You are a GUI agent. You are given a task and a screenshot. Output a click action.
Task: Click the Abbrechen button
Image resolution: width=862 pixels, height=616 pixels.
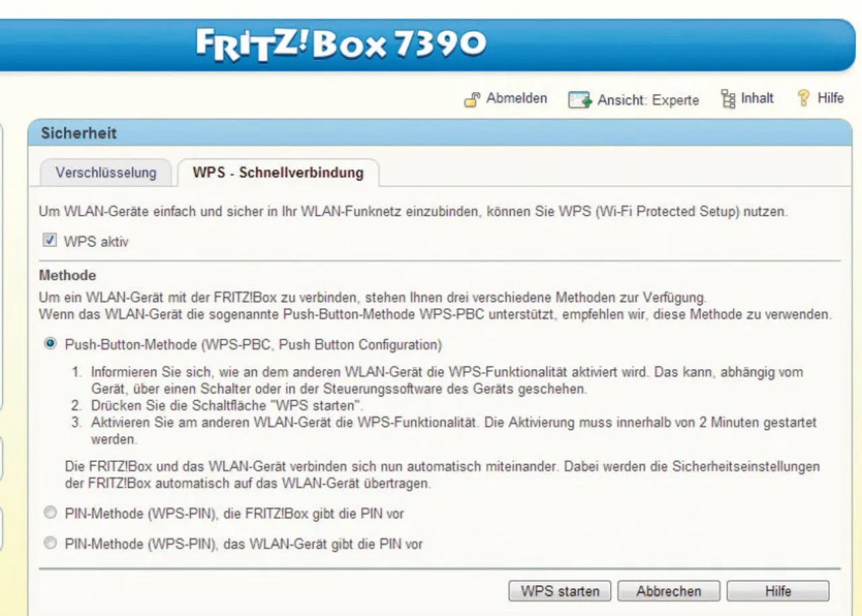point(668,591)
